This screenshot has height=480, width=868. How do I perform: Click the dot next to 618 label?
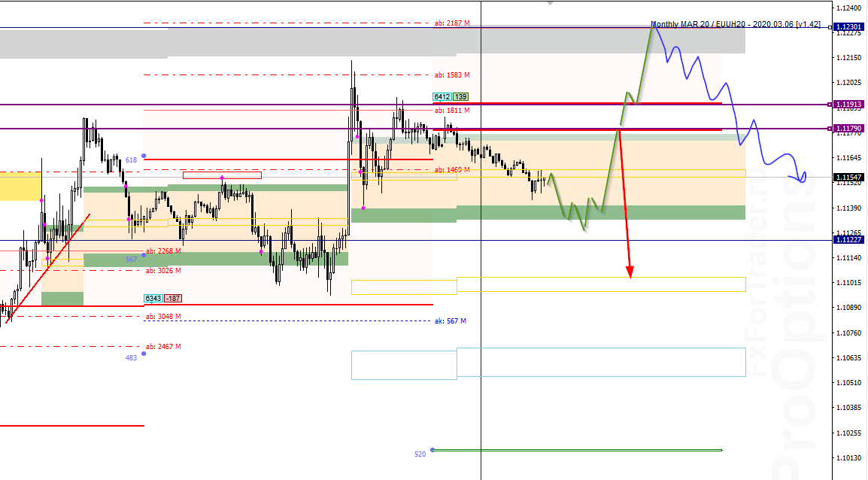(x=144, y=156)
